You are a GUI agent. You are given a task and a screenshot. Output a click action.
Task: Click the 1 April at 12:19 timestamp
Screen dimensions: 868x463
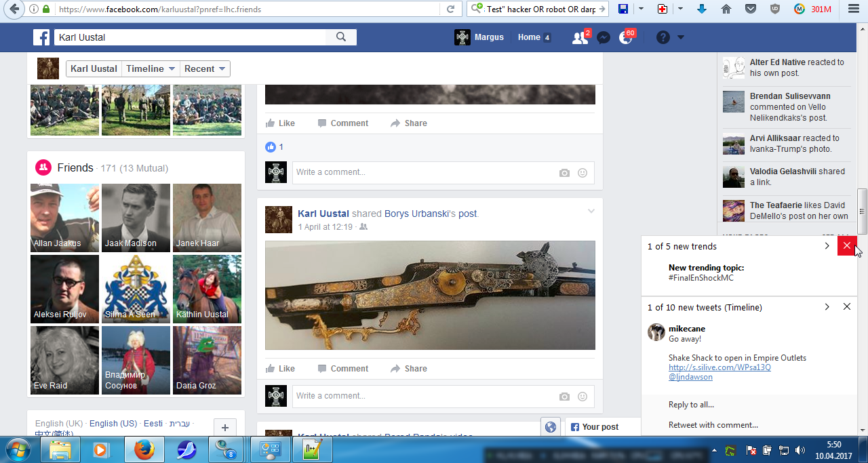[x=325, y=227]
